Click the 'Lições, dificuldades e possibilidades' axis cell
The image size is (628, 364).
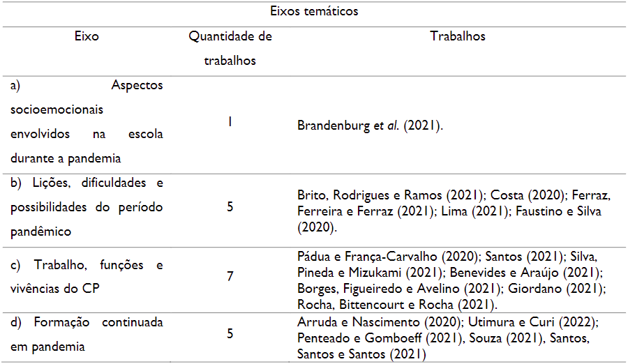tap(87, 207)
